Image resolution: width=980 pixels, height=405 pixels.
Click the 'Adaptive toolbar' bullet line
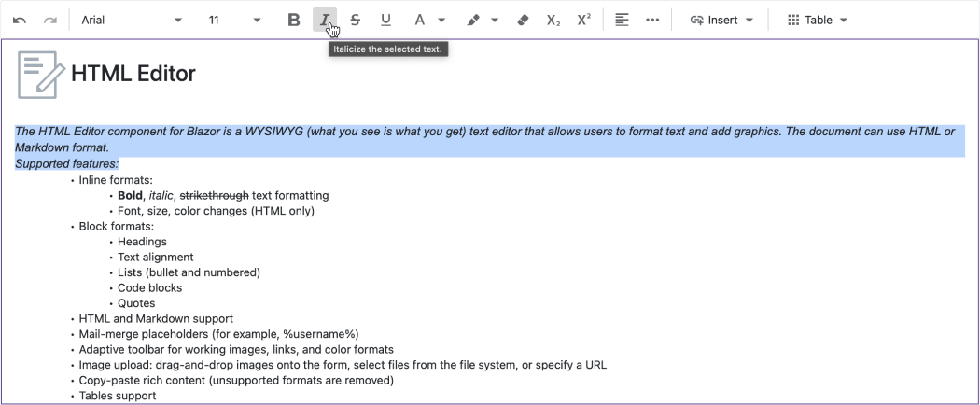(x=236, y=349)
